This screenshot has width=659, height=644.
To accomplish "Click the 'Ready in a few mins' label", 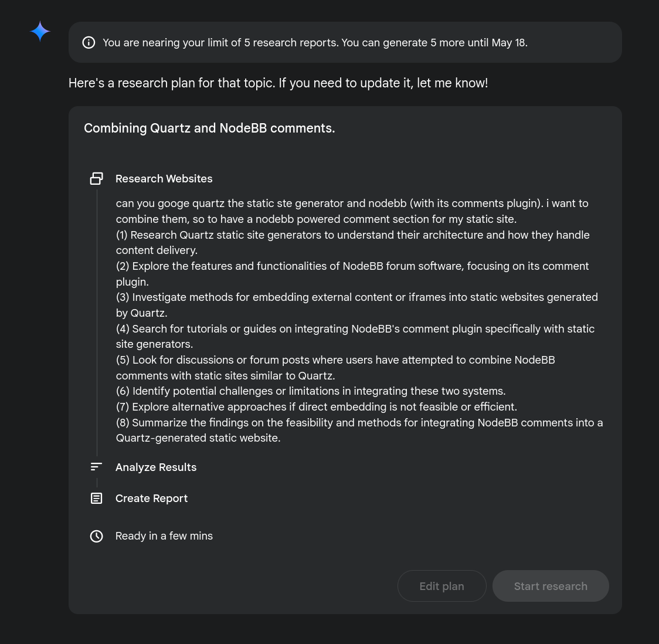I will pyautogui.click(x=164, y=536).
